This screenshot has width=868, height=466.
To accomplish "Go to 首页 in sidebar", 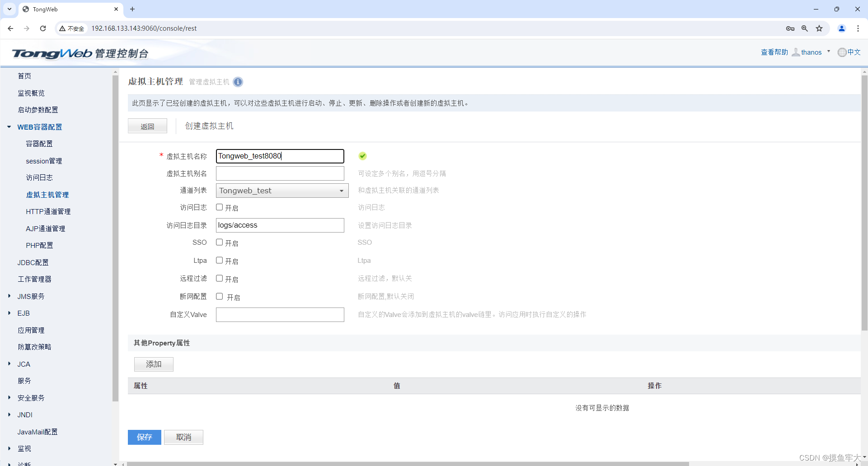I will (x=24, y=76).
